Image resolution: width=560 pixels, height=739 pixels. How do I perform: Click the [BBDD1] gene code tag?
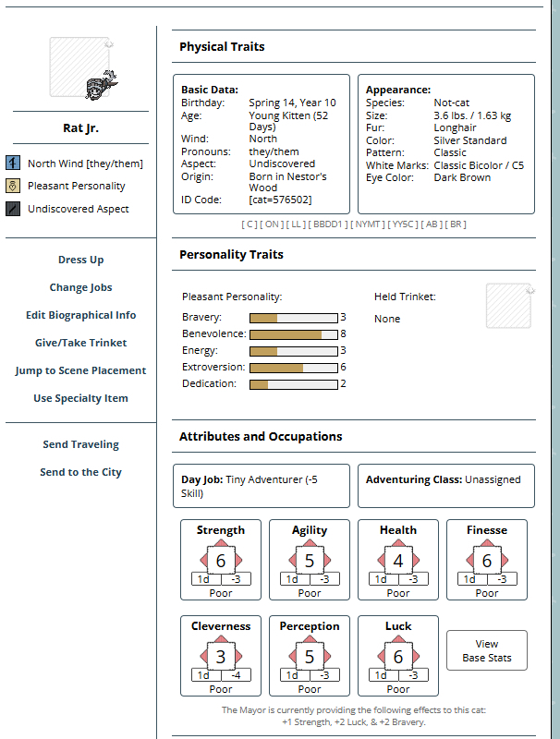329,224
